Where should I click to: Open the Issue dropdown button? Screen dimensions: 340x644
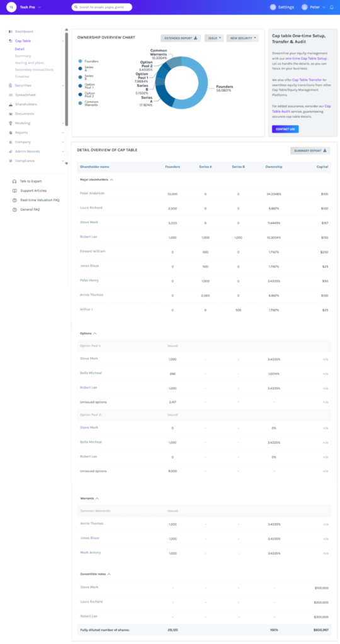click(214, 38)
